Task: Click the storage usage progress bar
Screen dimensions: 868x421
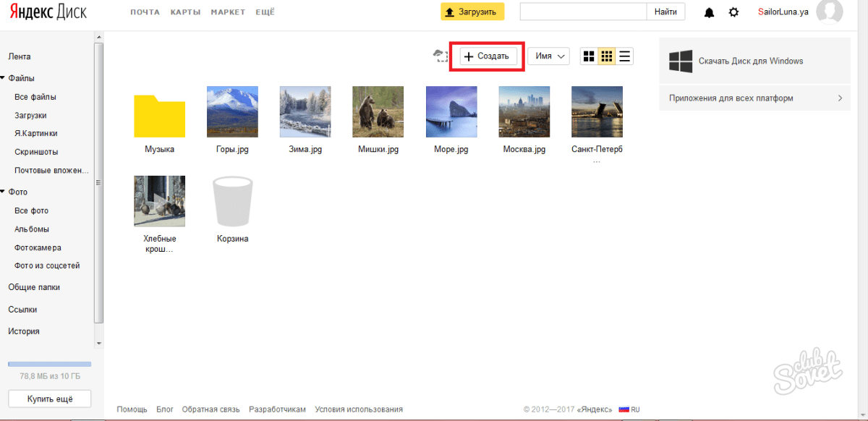Action: point(49,364)
